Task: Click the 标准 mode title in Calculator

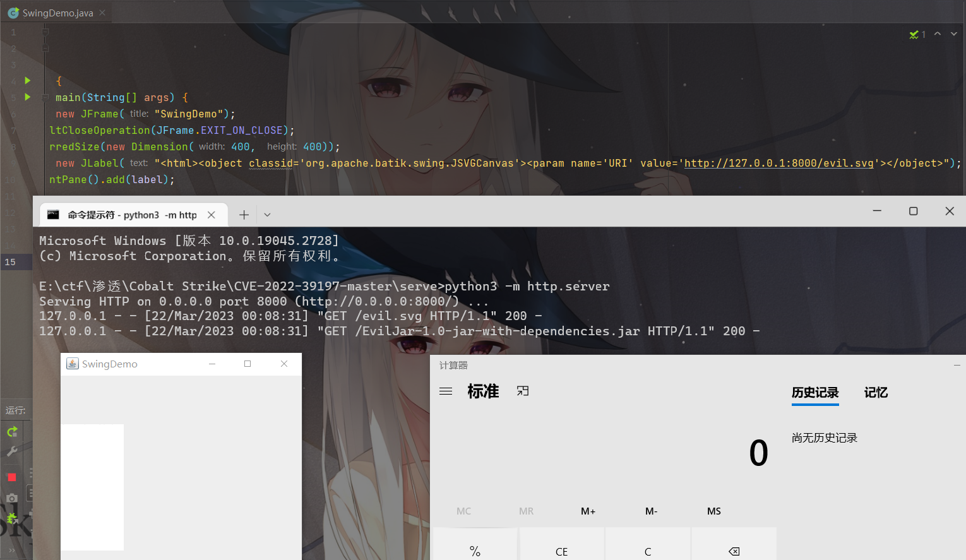Action: click(x=483, y=391)
